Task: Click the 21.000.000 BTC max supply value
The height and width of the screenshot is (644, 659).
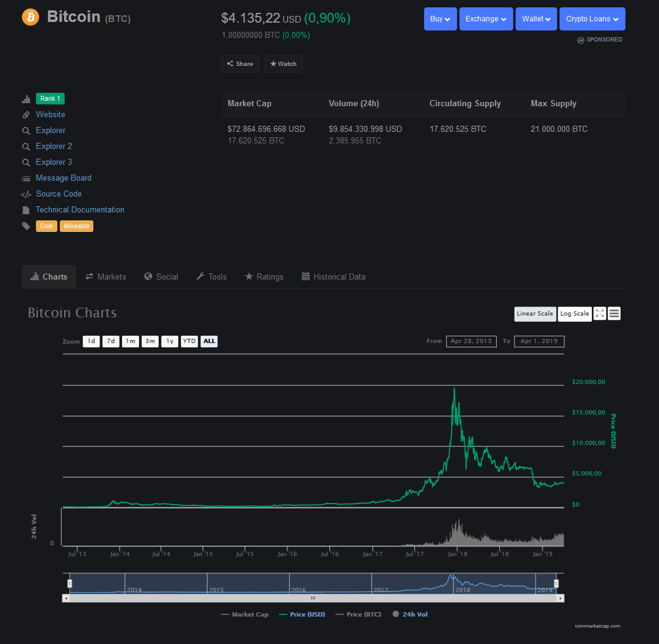Action: pos(559,129)
